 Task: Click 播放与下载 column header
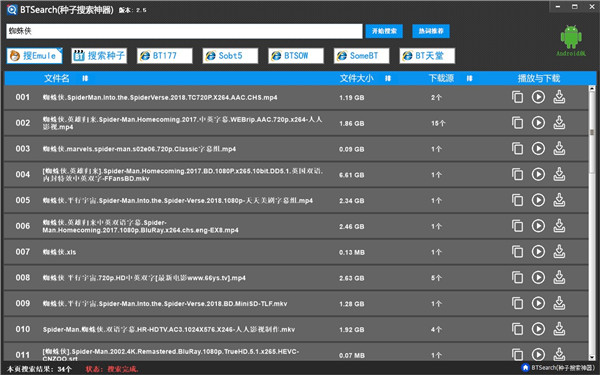pos(539,78)
